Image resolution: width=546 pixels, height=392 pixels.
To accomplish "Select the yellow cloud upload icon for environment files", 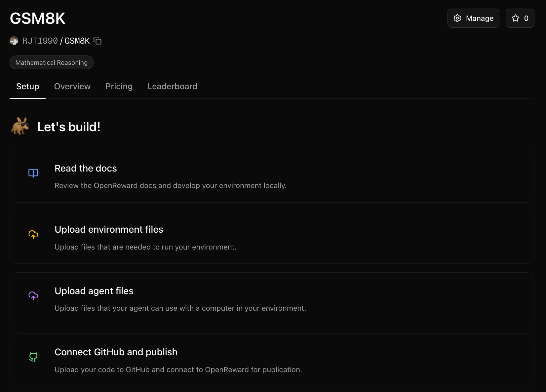I will tap(33, 234).
